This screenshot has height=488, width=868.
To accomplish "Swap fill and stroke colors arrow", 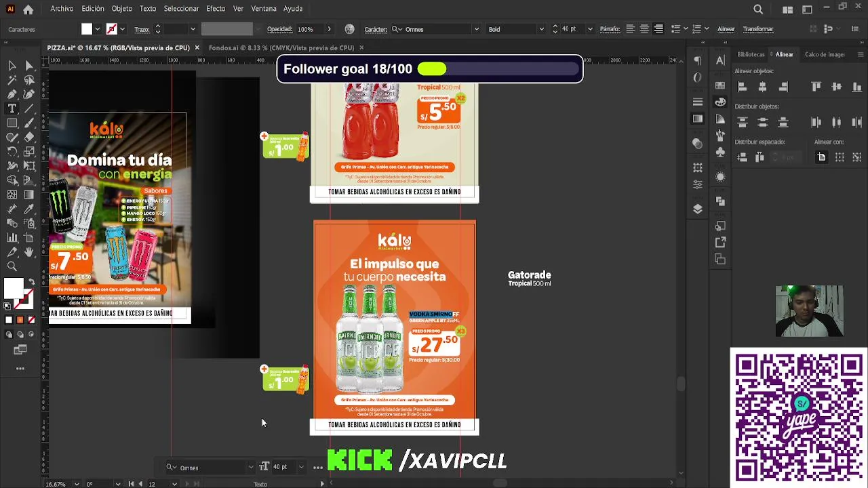I will (31, 281).
